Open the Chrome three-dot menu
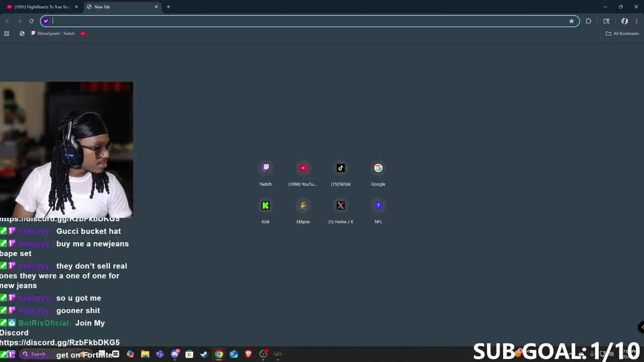 pyautogui.click(x=636, y=21)
